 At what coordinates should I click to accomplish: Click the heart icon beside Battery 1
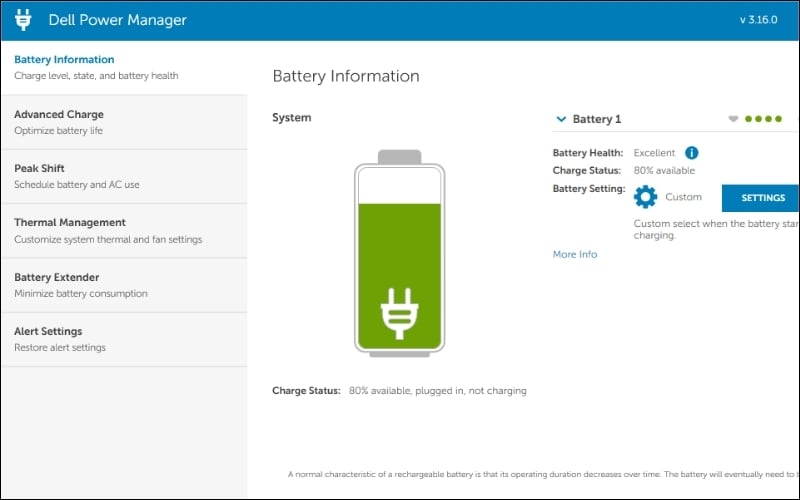tap(733, 119)
